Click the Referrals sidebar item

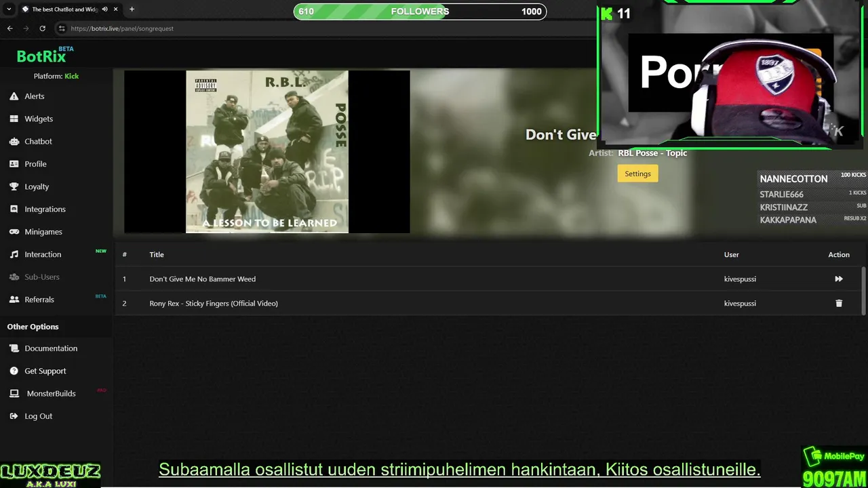(39, 300)
